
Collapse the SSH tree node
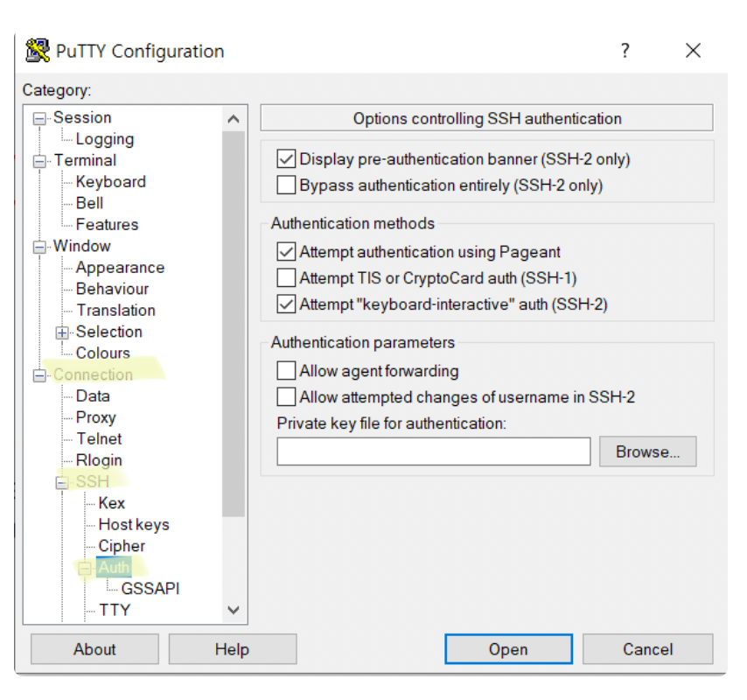(62, 483)
